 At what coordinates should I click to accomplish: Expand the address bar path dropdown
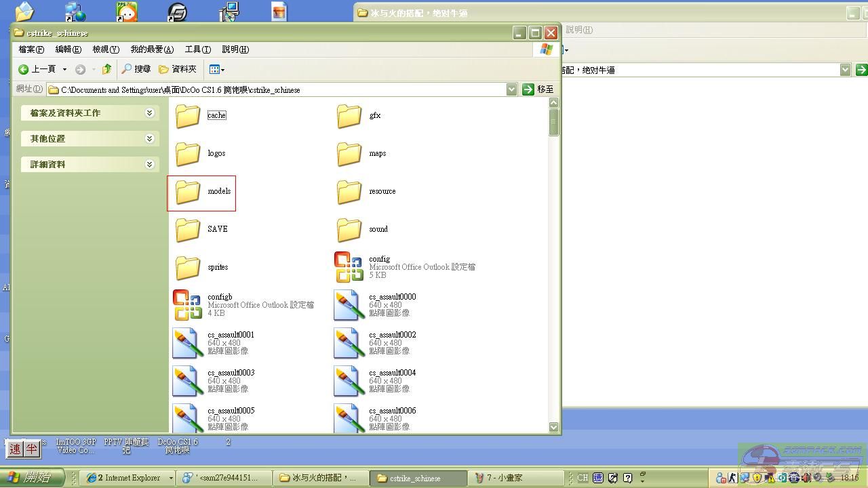pos(511,89)
